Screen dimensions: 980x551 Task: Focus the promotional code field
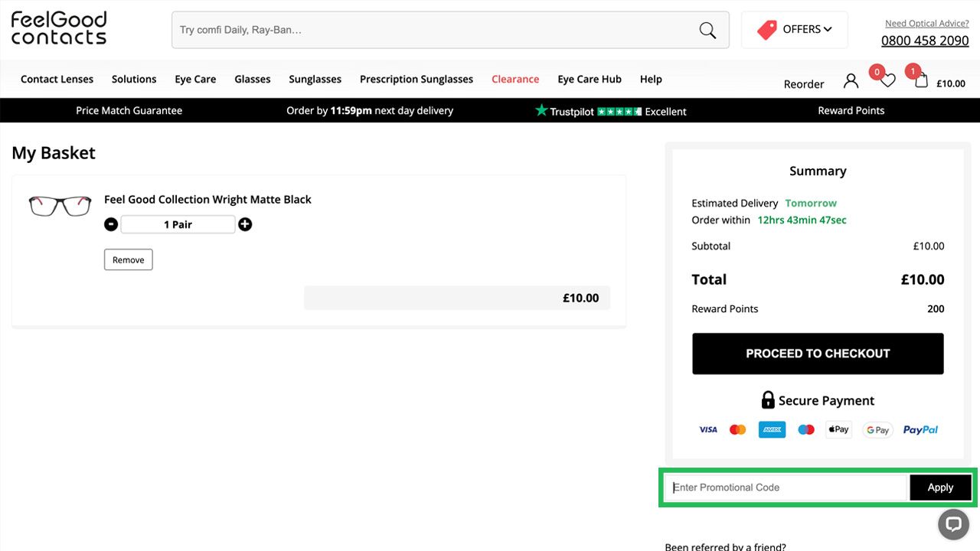click(786, 487)
